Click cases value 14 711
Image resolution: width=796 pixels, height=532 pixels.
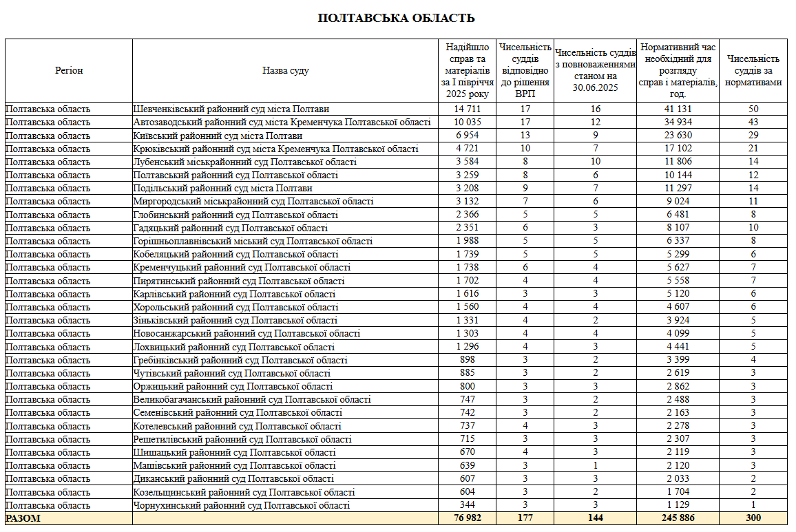pyautogui.click(x=467, y=109)
